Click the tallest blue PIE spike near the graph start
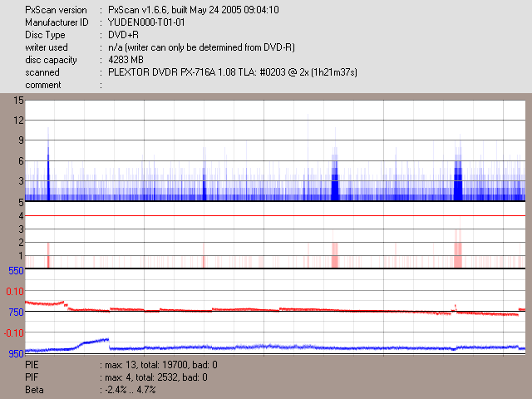 pos(48,164)
